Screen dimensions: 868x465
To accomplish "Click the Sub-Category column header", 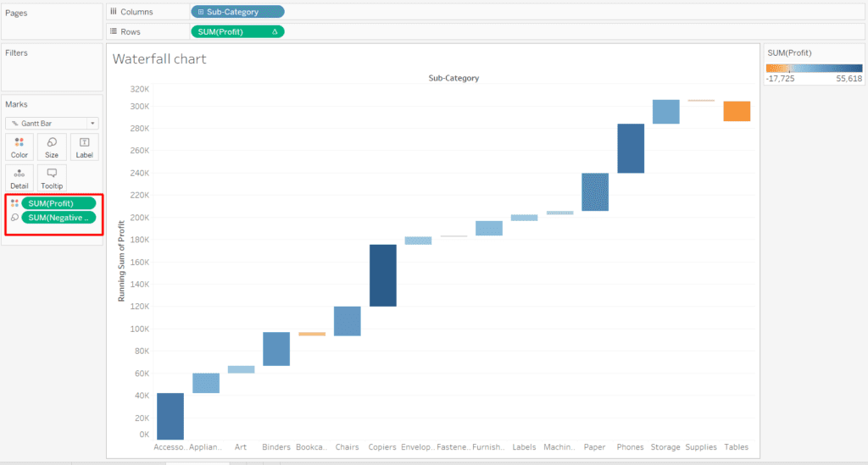I will (453, 78).
